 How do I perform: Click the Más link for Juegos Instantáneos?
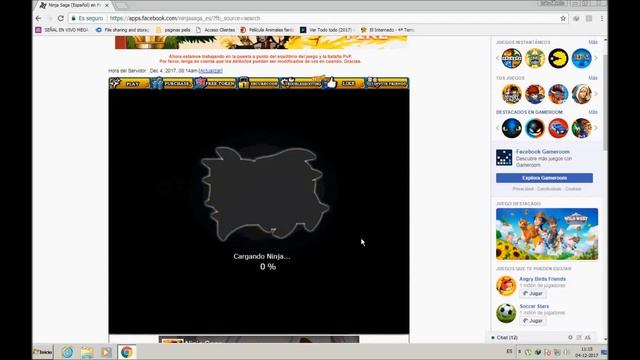tap(593, 42)
